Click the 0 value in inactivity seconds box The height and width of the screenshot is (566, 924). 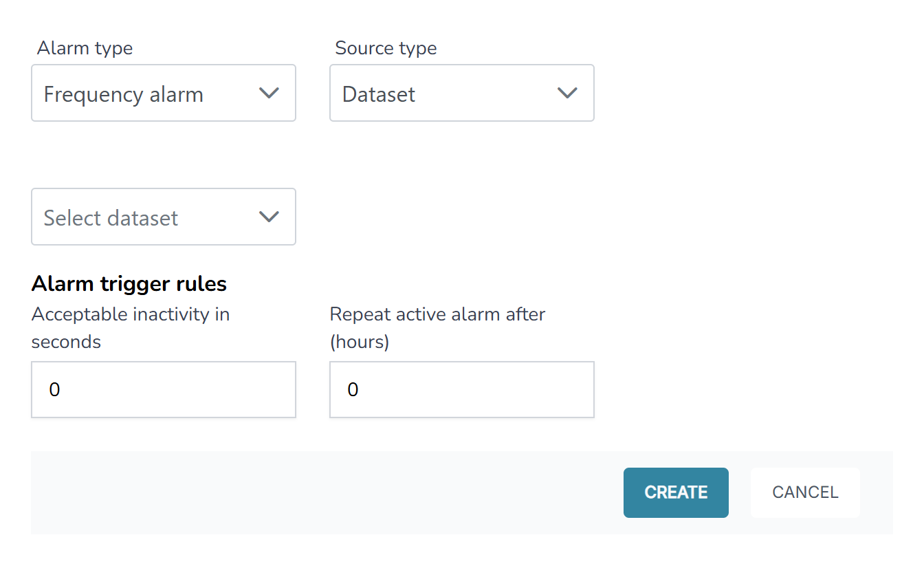(55, 390)
